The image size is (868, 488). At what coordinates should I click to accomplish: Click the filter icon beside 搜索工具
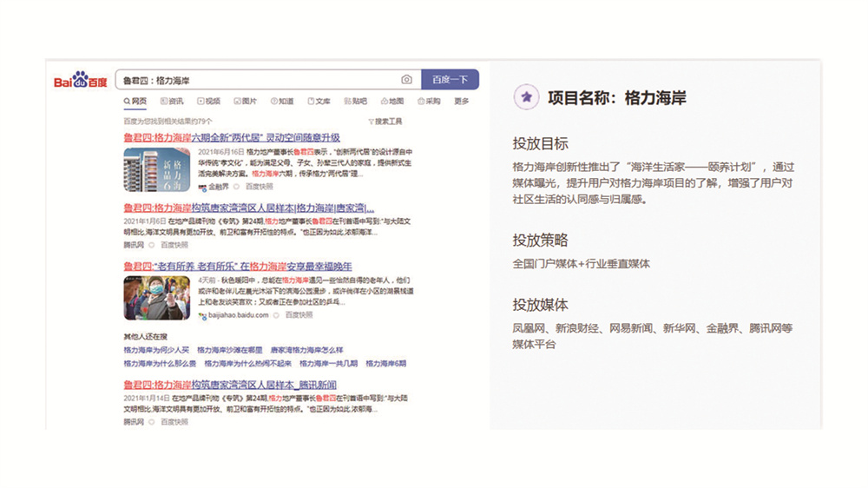coord(371,122)
